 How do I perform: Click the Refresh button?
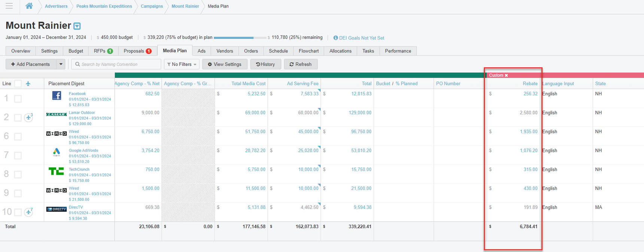300,64
